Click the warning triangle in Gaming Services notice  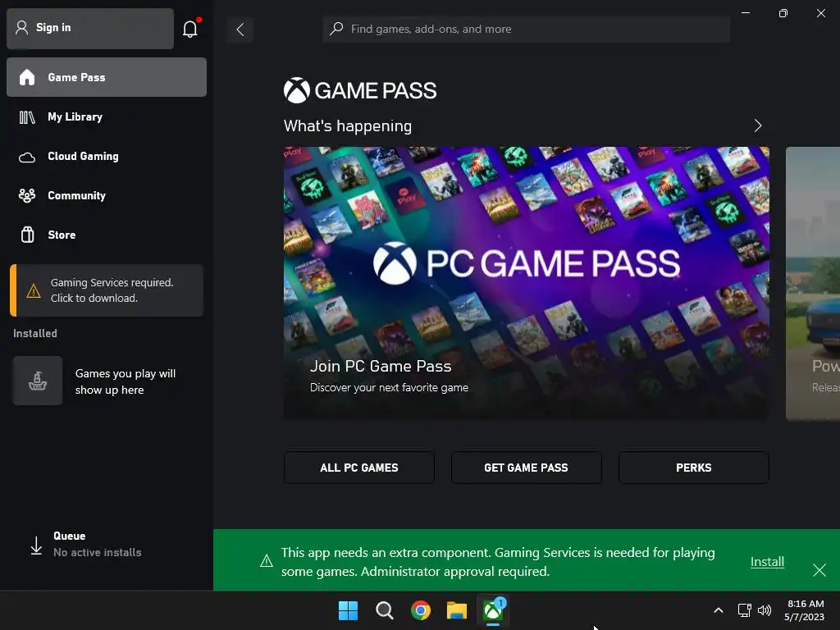(33, 291)
